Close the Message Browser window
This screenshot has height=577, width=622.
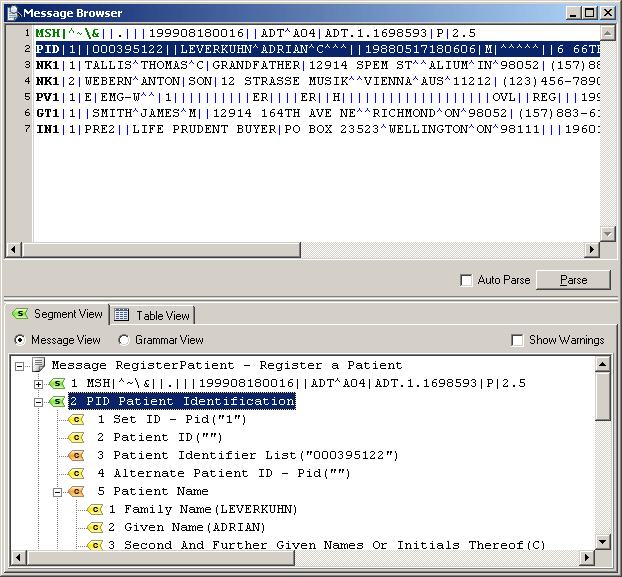608,13
